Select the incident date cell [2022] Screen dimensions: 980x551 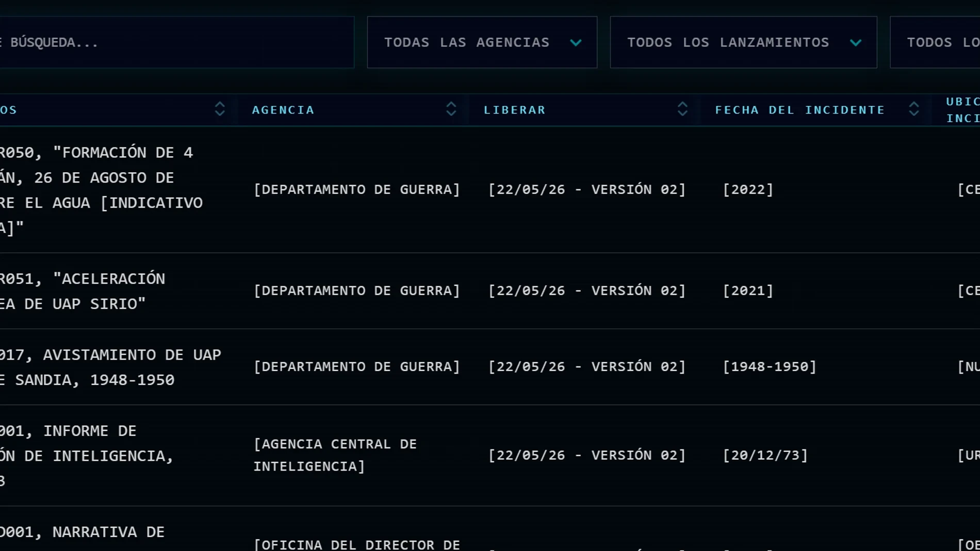[748, 190]
